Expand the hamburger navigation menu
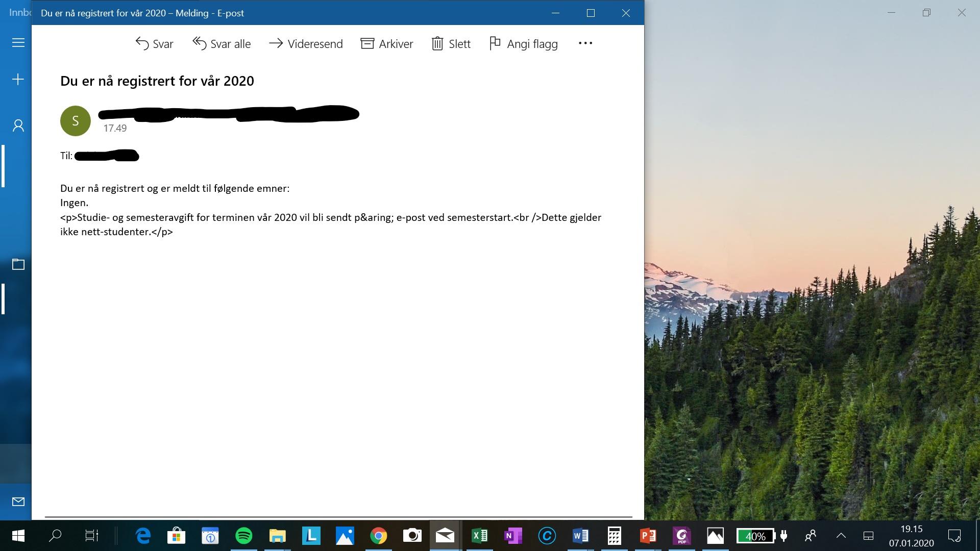The image size is (980, 551). 18,43
